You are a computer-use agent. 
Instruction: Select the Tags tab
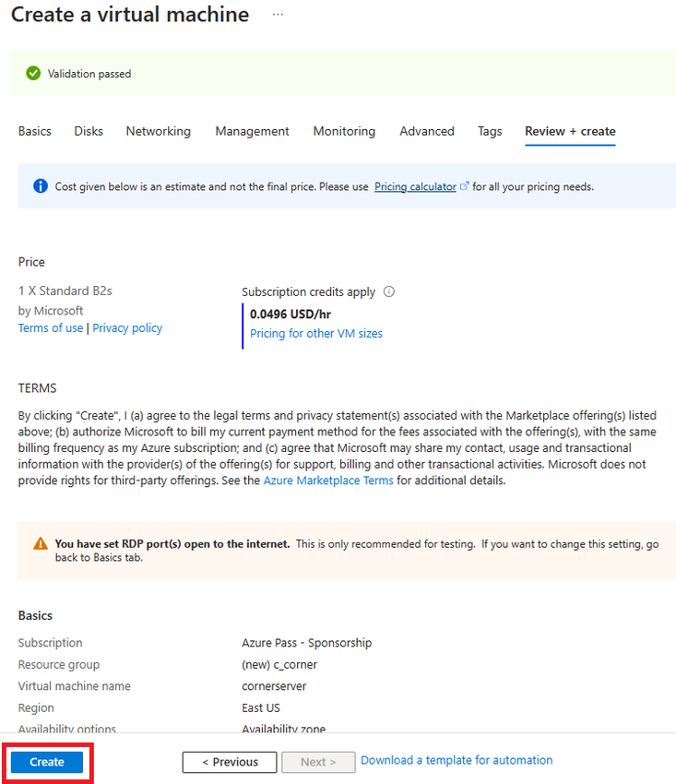click(490, 132)
